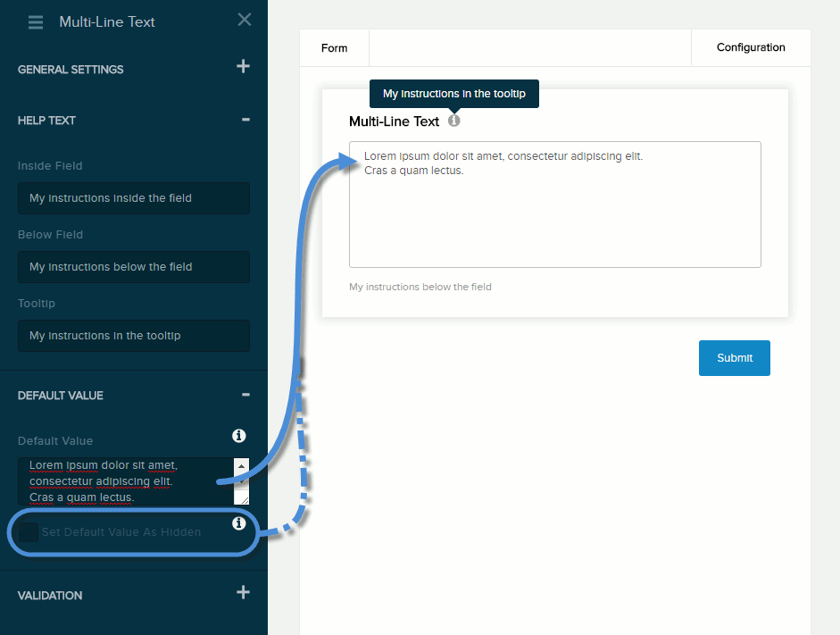Click scroll up arrow in Default Value textarea
Screen dimensions: 840x635
[x=241, y=466]
